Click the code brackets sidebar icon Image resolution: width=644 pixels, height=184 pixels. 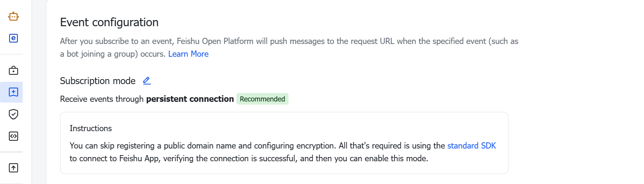(x=13, y=136)
